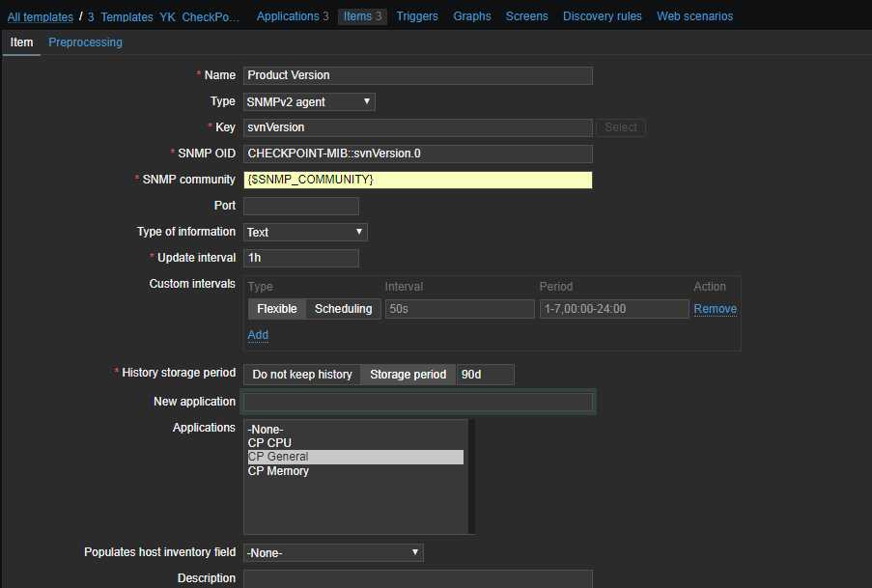Open the Triggers navigation link

[416, 16]
